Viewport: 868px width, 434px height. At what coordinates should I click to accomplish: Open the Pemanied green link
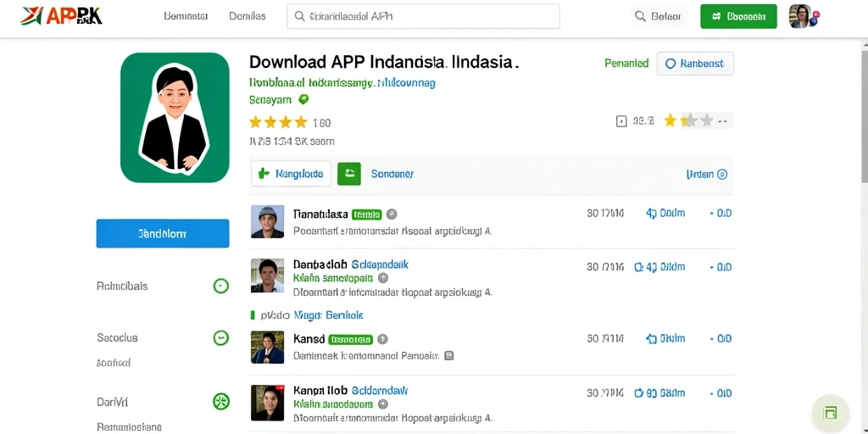(x=626, y=64)
